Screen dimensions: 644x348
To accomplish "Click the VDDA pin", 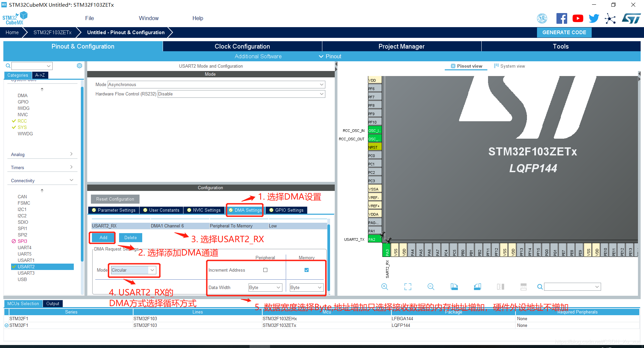I will click(x=375, y=214).
